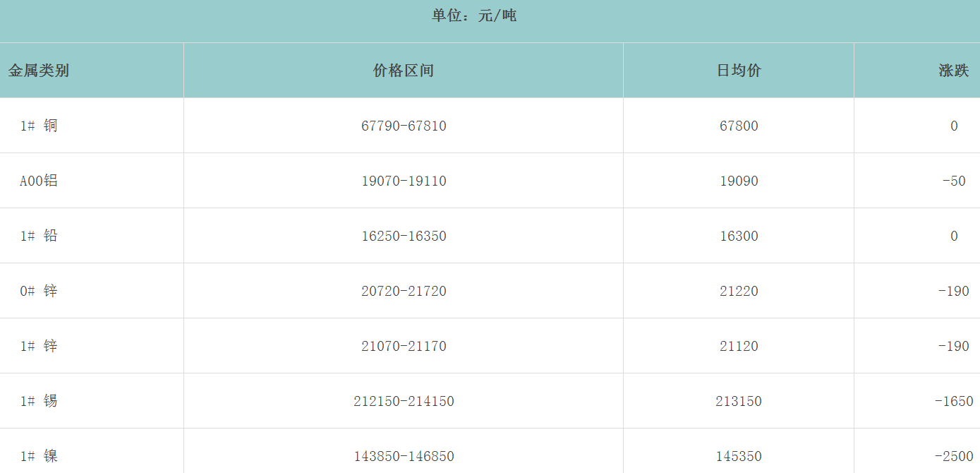The width and height of the screenshot is (980, 473).
Task: Select the 21220 daily average cell
Action: pos(739,292)
